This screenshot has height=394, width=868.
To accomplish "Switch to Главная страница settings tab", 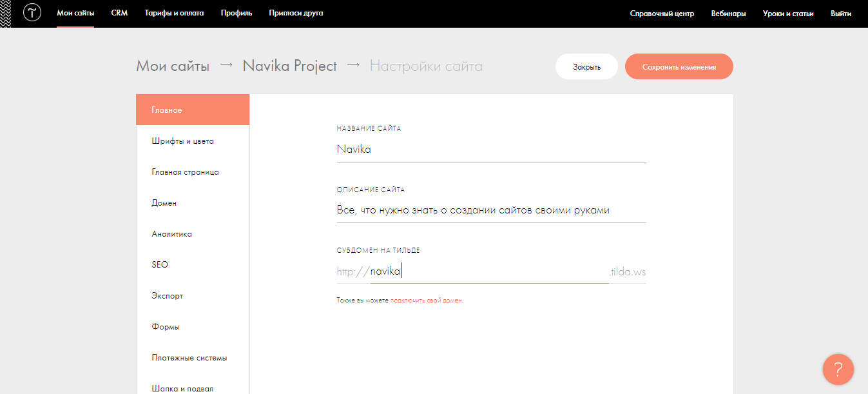I will point(185,172).
